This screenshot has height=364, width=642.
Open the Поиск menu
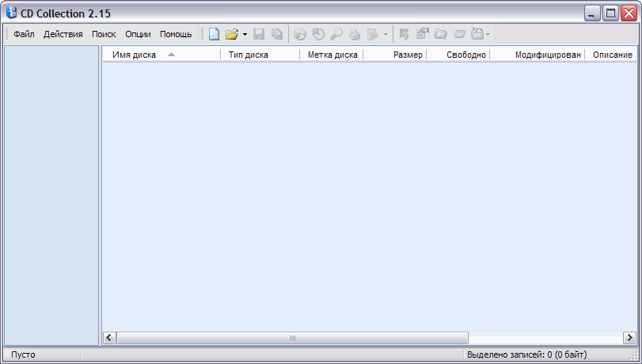[x=104, y=34]
